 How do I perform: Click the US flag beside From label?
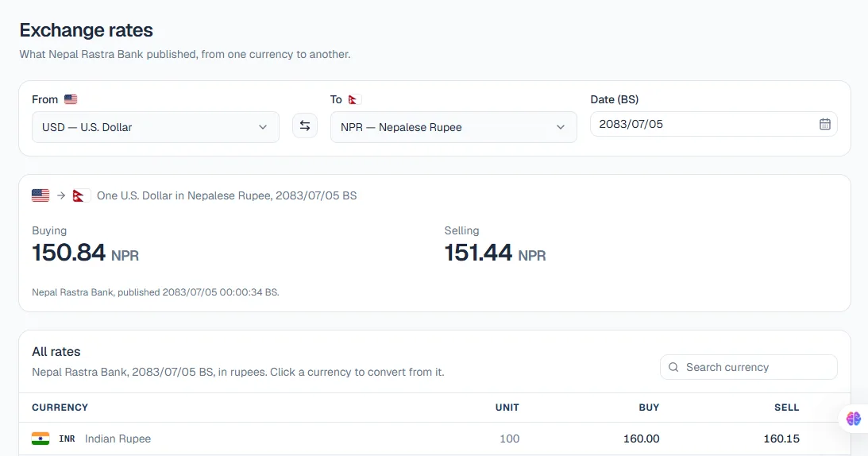71,99
